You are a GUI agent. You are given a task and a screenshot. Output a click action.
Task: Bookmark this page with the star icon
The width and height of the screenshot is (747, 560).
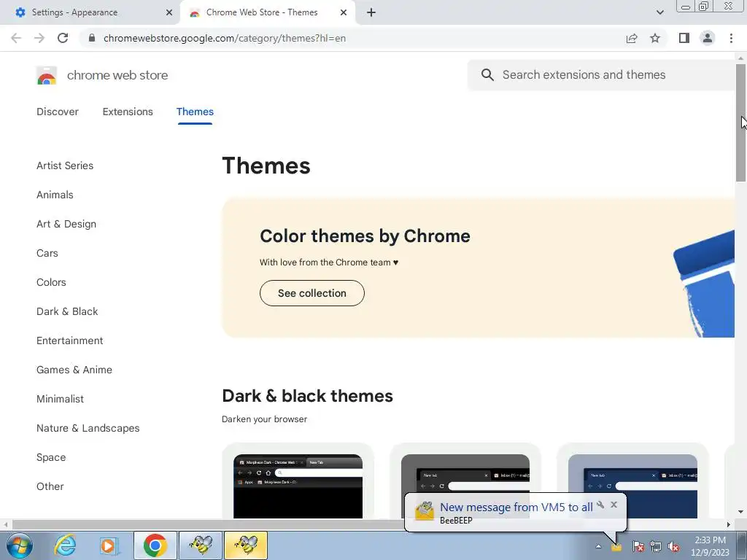tap(655, 38)
